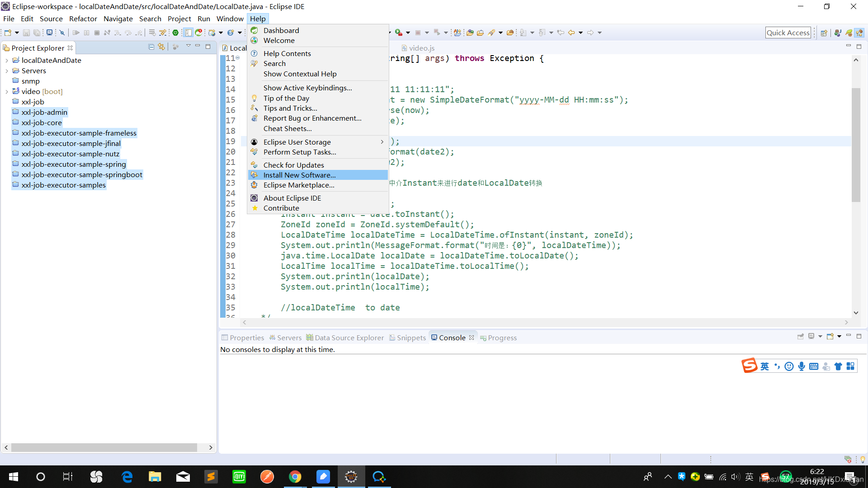
Task: Open the File menu
Action: (x=9, y=19)
